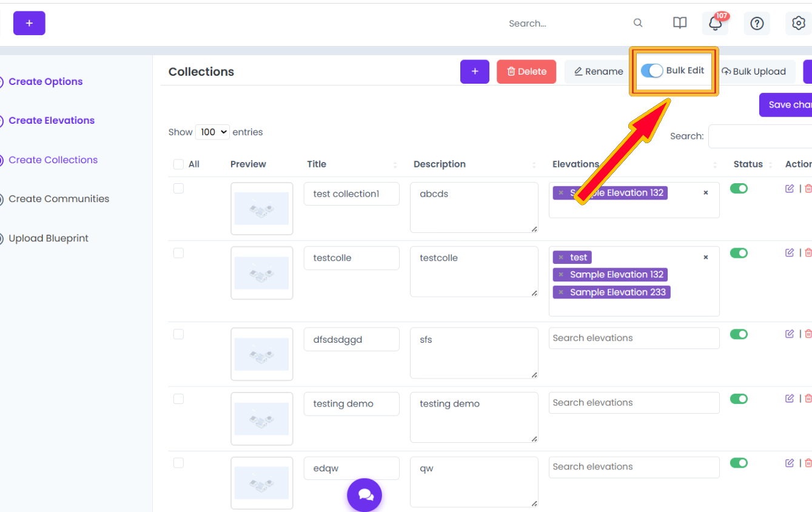
Task: Toggle status switch for test collection1
Action: pos(739,189)
